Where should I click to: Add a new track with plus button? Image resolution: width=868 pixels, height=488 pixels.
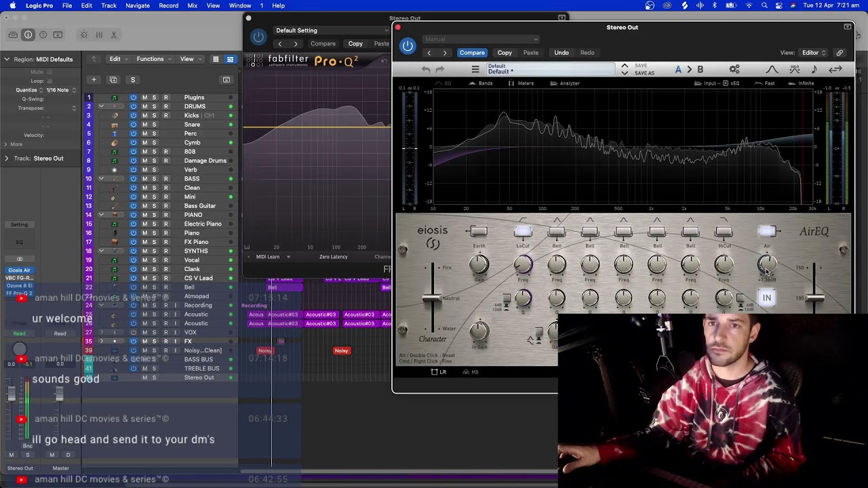click(94, 79)
